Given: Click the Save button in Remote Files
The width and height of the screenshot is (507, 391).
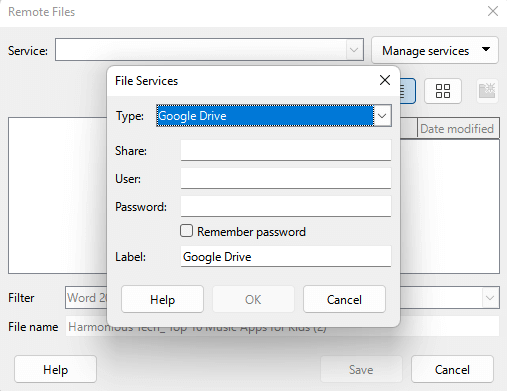Looking at the screenshot, I should (x=361, y=369).
